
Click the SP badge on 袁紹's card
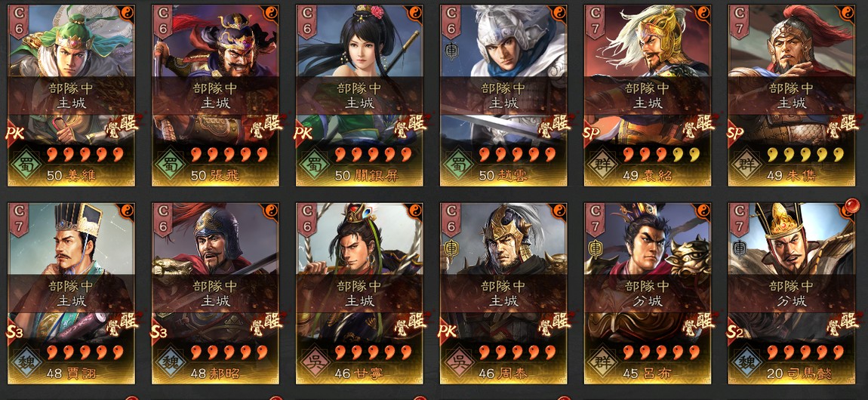593,134
